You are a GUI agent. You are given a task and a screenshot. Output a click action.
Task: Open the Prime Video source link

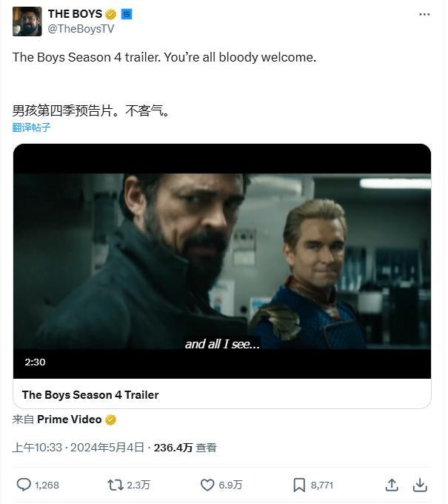[x=70, y=420]
